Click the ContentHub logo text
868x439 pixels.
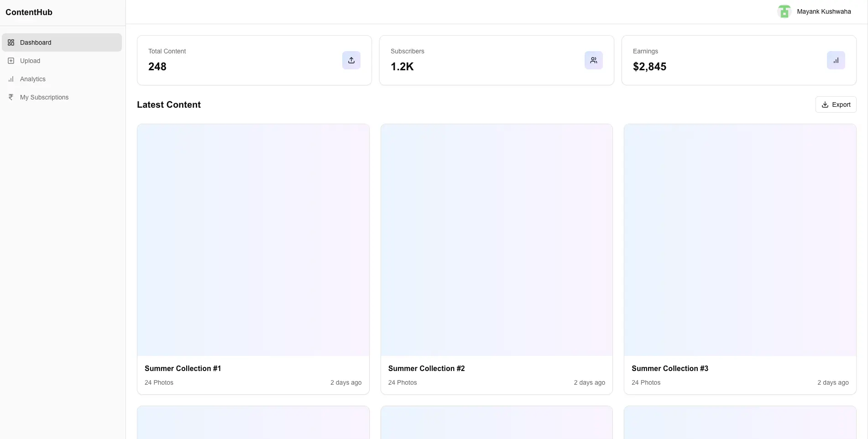pos(29,12)
